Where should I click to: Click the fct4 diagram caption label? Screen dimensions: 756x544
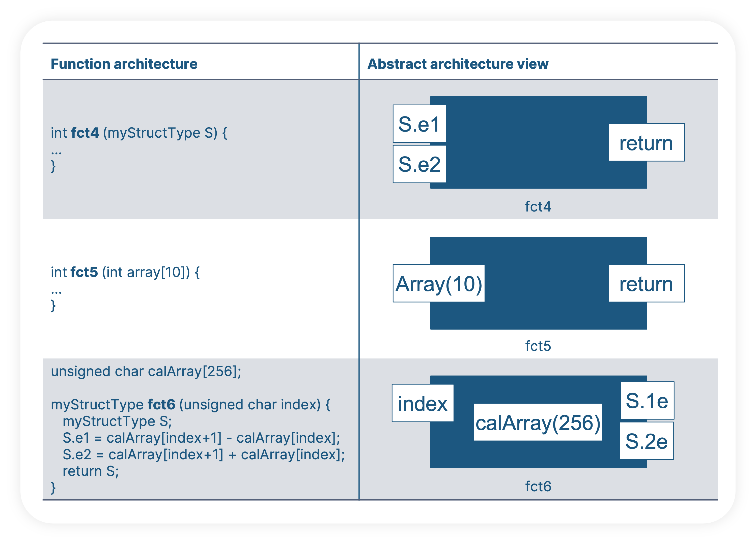(538, 206)
